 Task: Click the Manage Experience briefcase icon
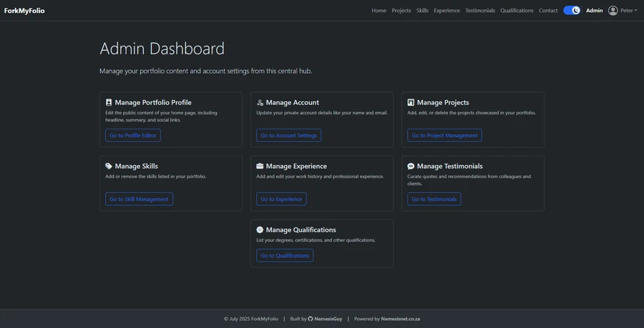click(x=260, y=167)
